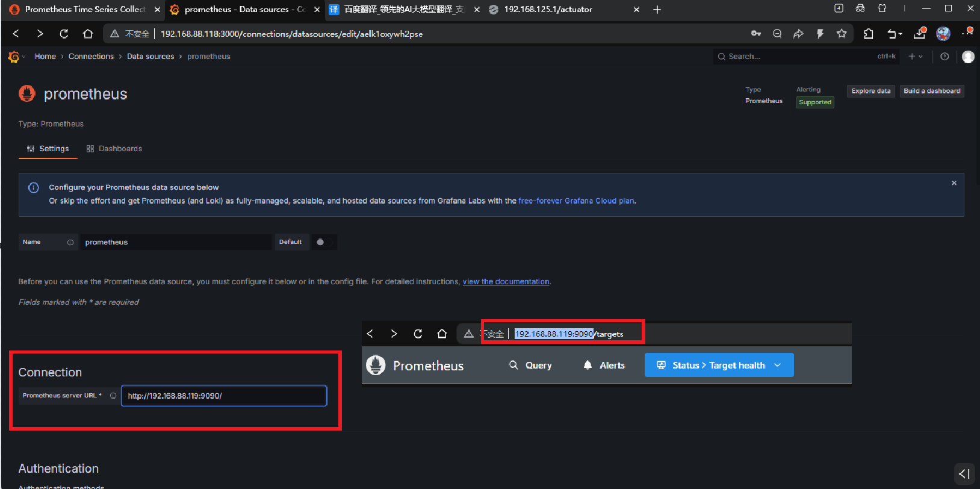The width and height of the screenshot is (980, 489).
Task: Switch to Prometheus Time Series Collect browser tab
Action: coord(84,10)
